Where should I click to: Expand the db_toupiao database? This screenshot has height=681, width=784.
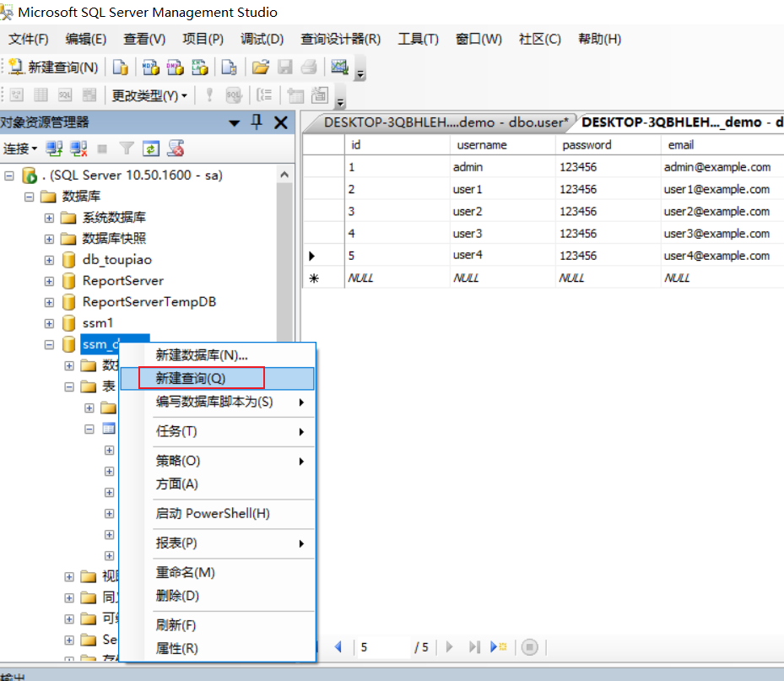(49, 260)
